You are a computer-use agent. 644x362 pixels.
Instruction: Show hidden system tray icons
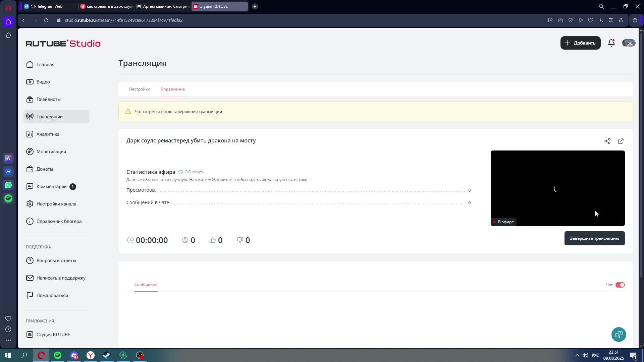click(x=577, y=355)
